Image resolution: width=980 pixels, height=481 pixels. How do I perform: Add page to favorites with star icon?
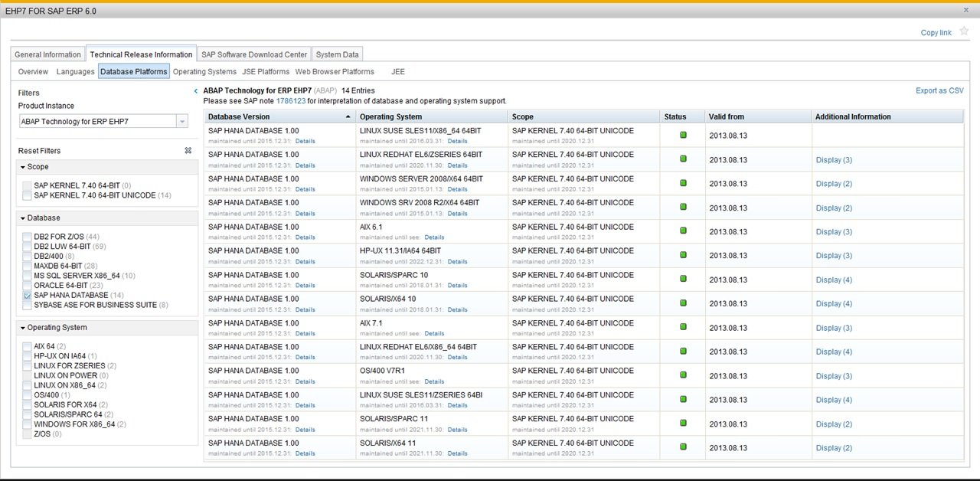click(x=964, y=31)
